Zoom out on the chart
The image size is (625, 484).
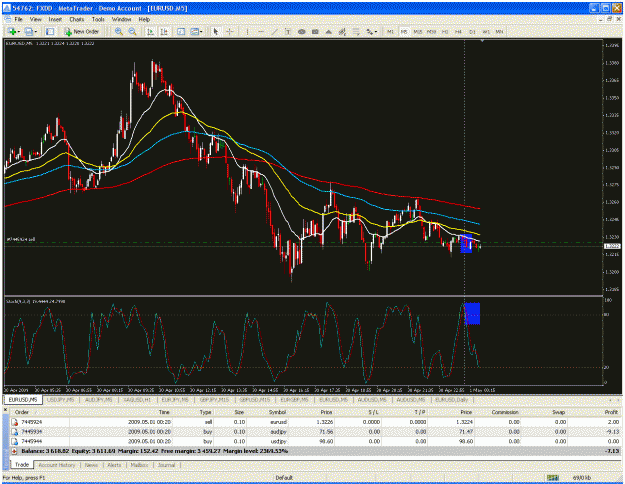(132, 31)
